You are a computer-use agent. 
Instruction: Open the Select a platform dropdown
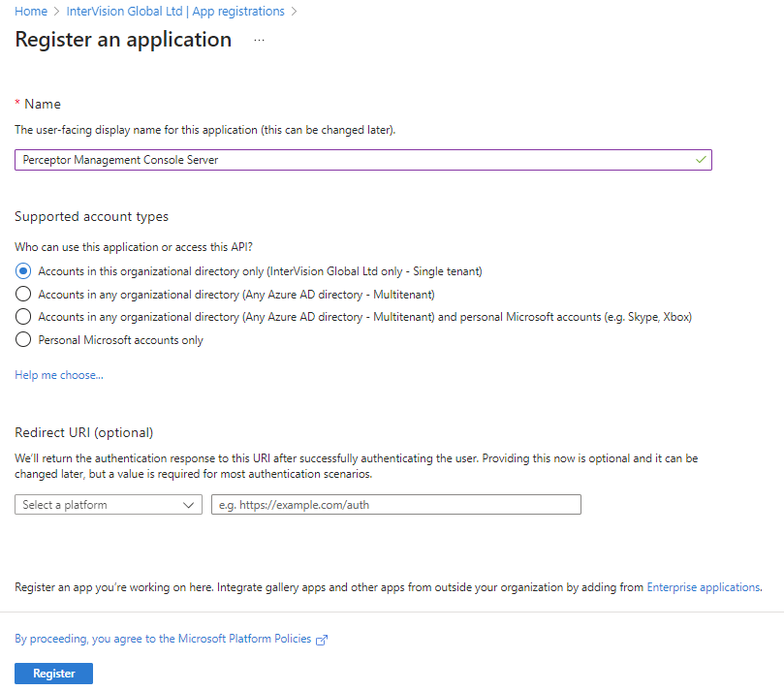pyautogui.click(x=109, y=505)
